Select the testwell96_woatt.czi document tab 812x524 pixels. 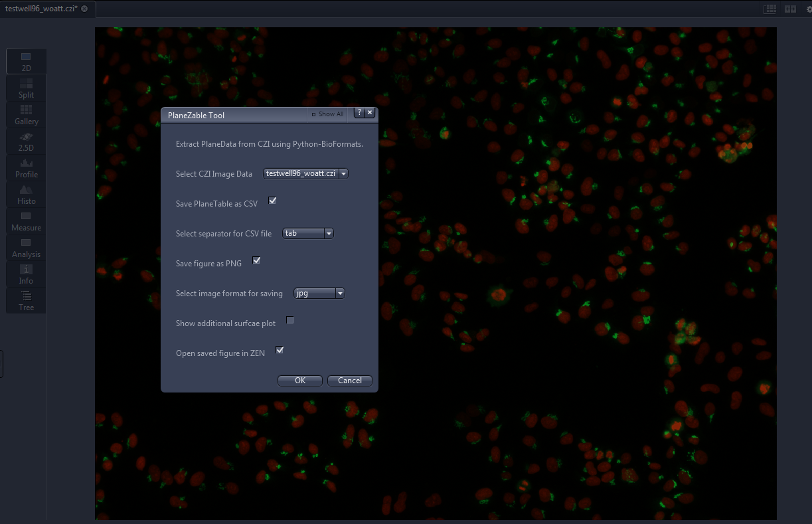point(47,9)
